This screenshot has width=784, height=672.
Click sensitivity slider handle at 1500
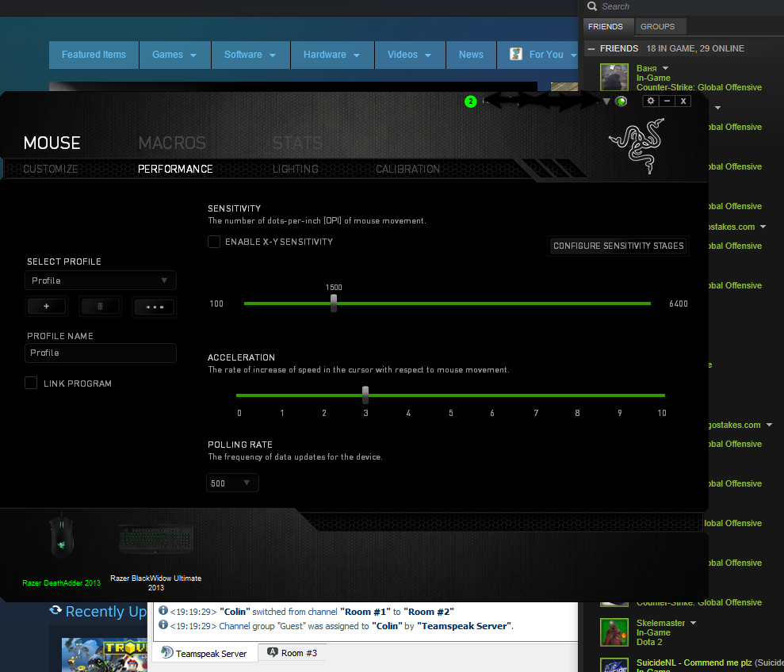(334, 303)
